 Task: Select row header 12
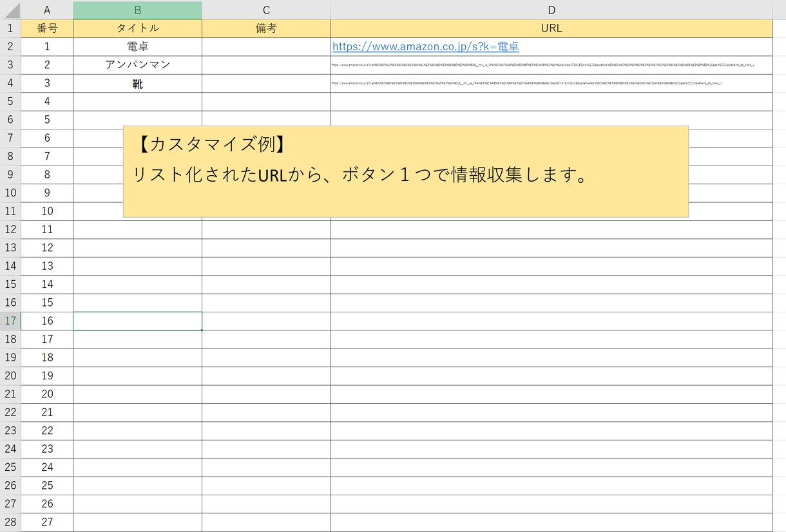pos(10,230)
